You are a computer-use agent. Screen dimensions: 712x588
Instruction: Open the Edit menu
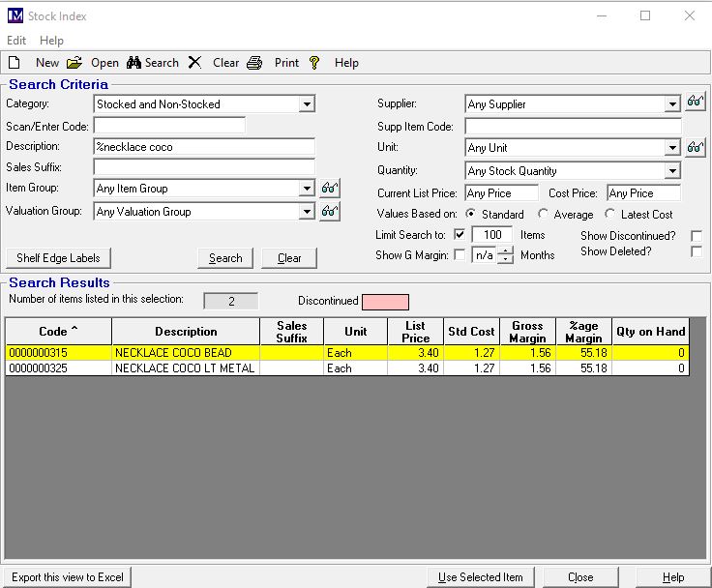[16, 41]
